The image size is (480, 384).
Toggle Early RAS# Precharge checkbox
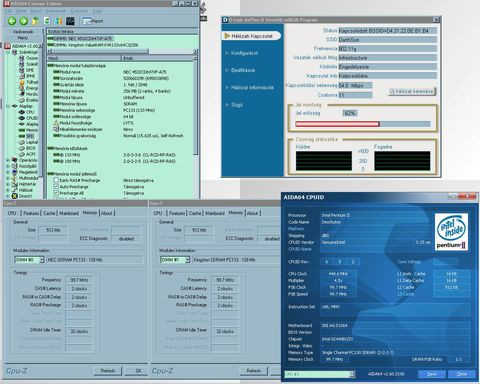56,180
